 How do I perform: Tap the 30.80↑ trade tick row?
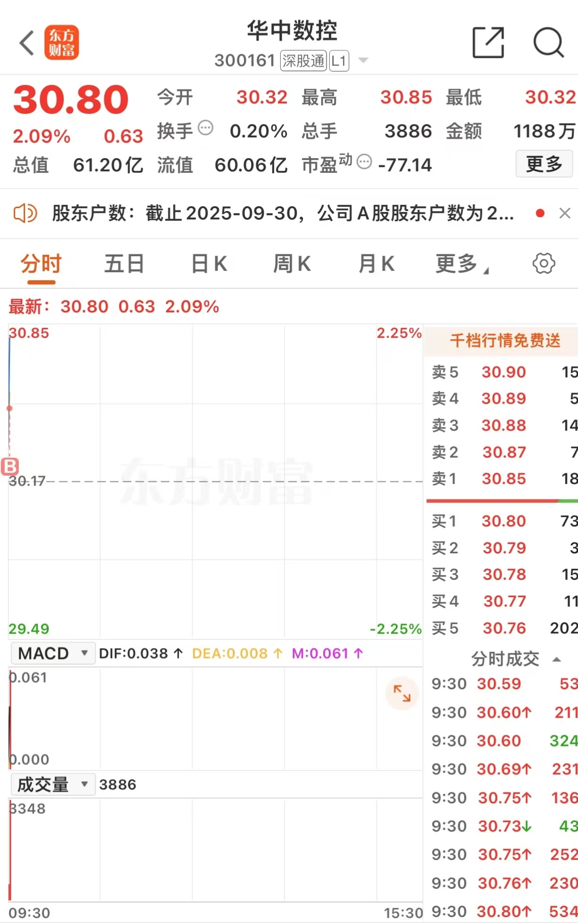click(x=502, y=911)
